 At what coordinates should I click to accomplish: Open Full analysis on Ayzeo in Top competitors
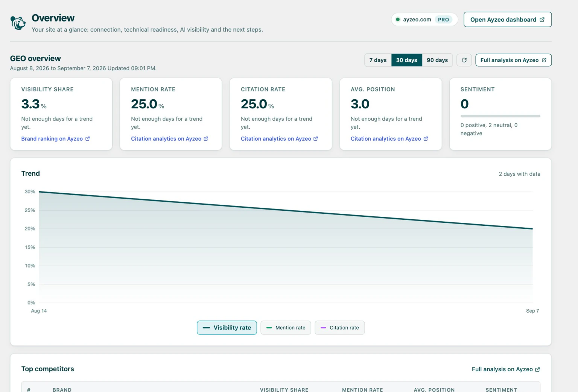506,369
